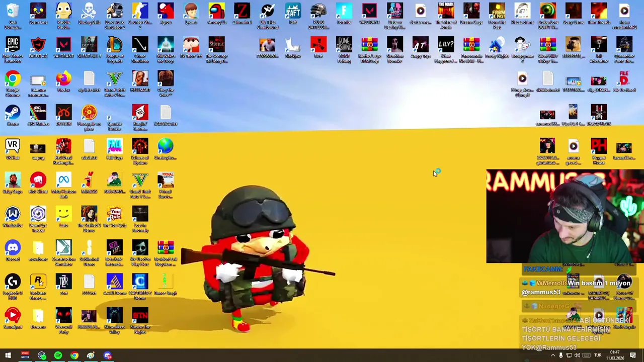Open the Deneme folder

click(x=38, y=317)
